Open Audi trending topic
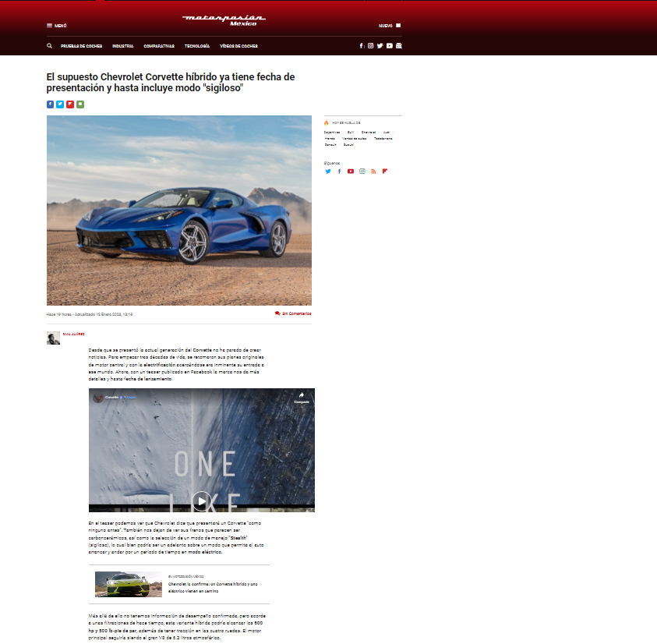Image resolution: width=657 pixels, height=644 pixels. point(387,133)
